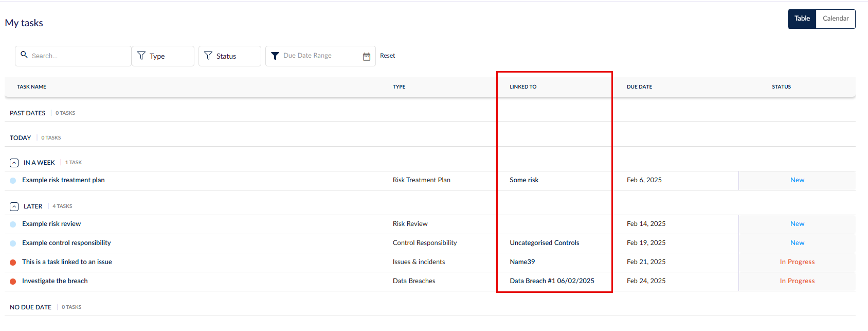Click the filled funnel icon beside Due Date Range

pos(275,56)
